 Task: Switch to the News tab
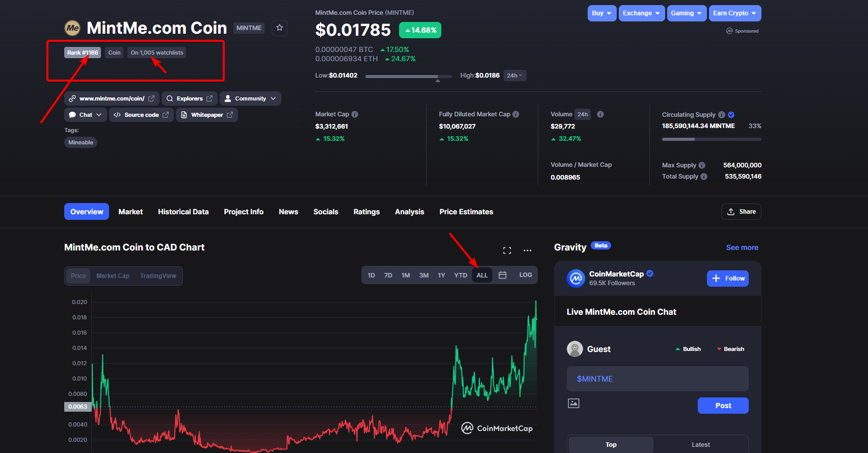coord(288,212)
